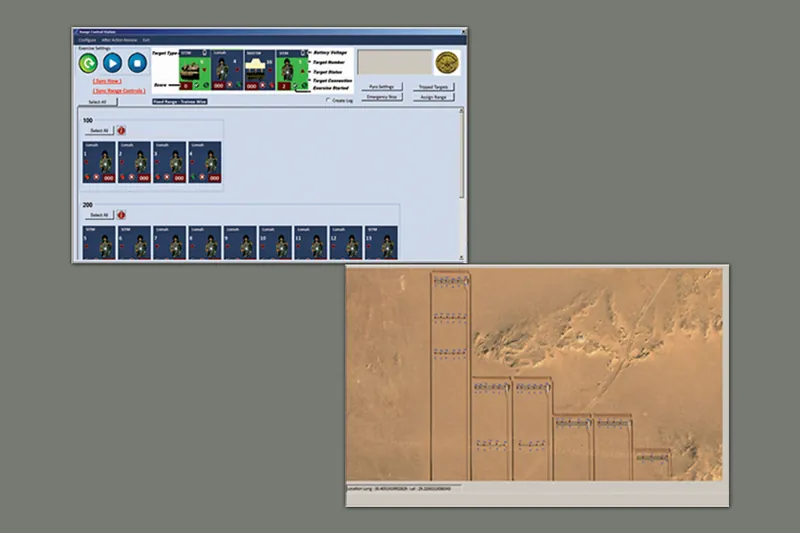Select target card number 5
Viewport: 800px width, 533px height.
99,243
